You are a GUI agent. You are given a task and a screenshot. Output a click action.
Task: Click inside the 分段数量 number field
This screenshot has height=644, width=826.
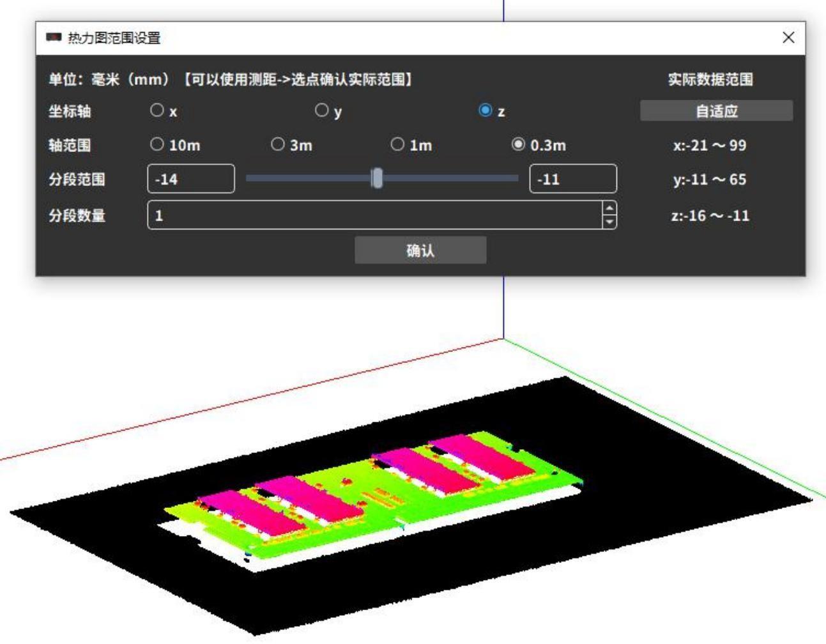374,215
